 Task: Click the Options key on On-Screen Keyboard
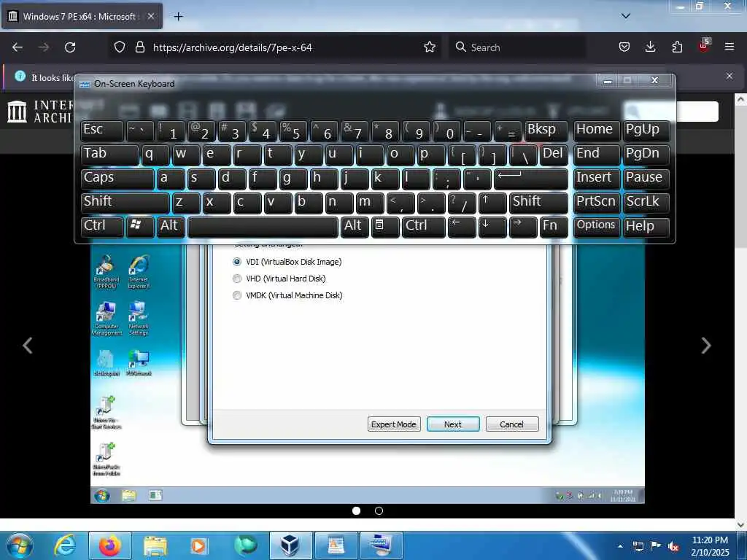point(596,226)
